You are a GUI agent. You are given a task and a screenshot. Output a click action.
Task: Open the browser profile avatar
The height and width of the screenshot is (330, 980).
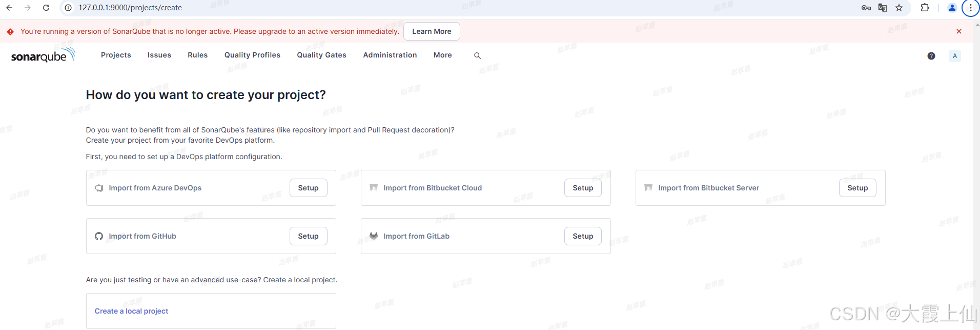[952, 8]
